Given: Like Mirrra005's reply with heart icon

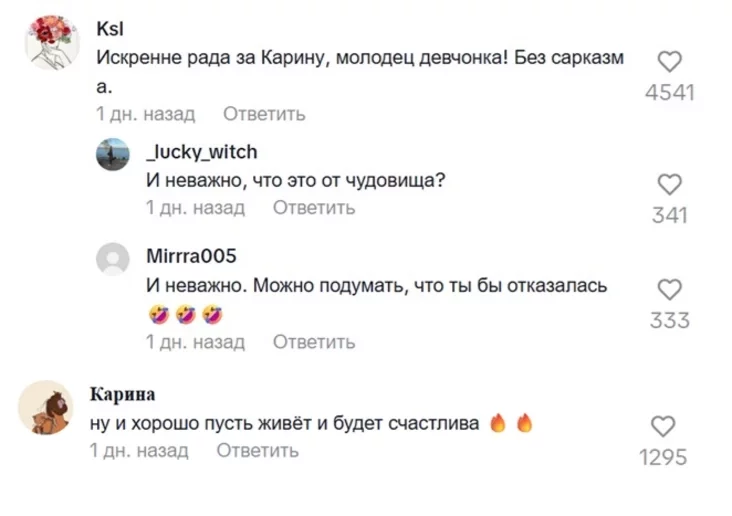Looking at the screenshot, I should tap(669, 289).
